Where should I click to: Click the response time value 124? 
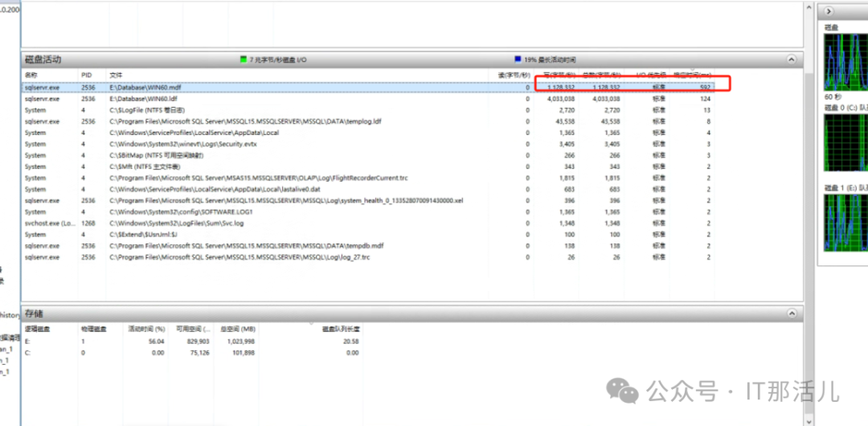point(705,99)
